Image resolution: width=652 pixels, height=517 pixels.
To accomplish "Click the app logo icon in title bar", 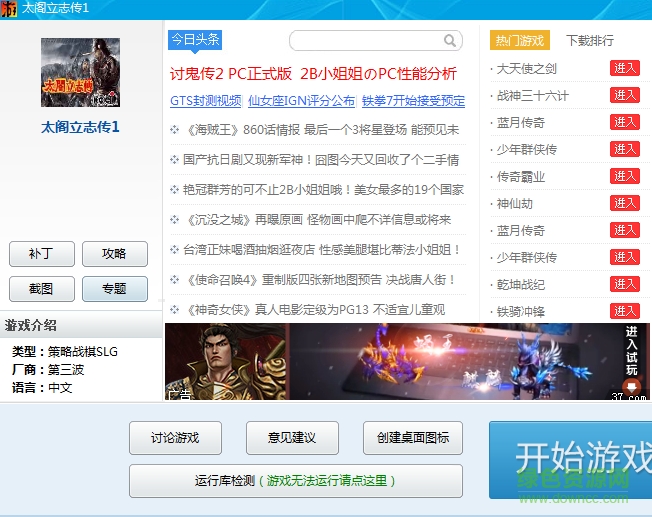I will pyautogui.click(x=8, y=9).
